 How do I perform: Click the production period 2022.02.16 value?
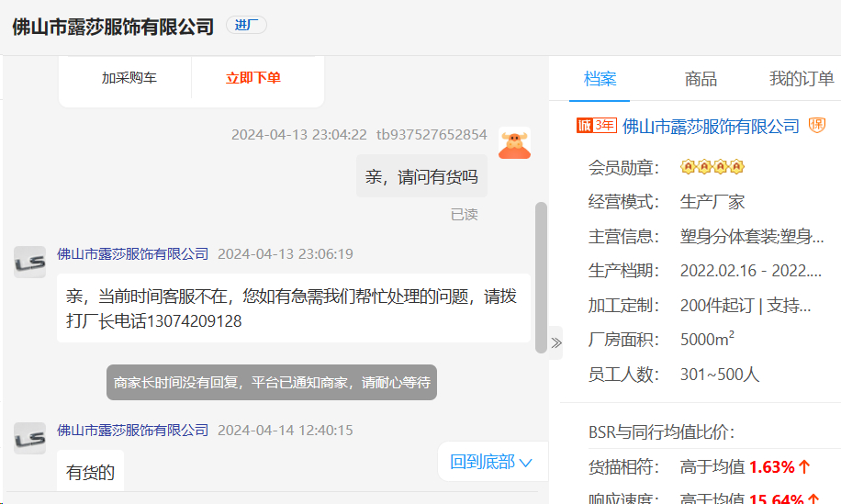(x=751, y=271)
